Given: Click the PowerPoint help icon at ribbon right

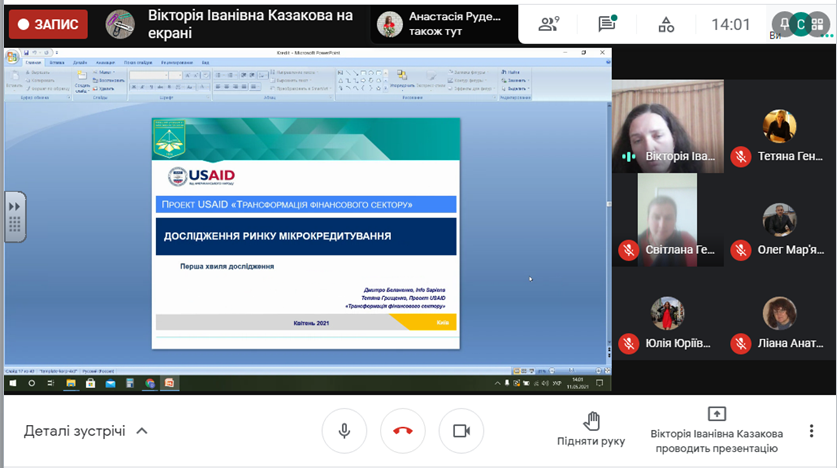Looking at the screenshot, I should (x=607, y=62).
